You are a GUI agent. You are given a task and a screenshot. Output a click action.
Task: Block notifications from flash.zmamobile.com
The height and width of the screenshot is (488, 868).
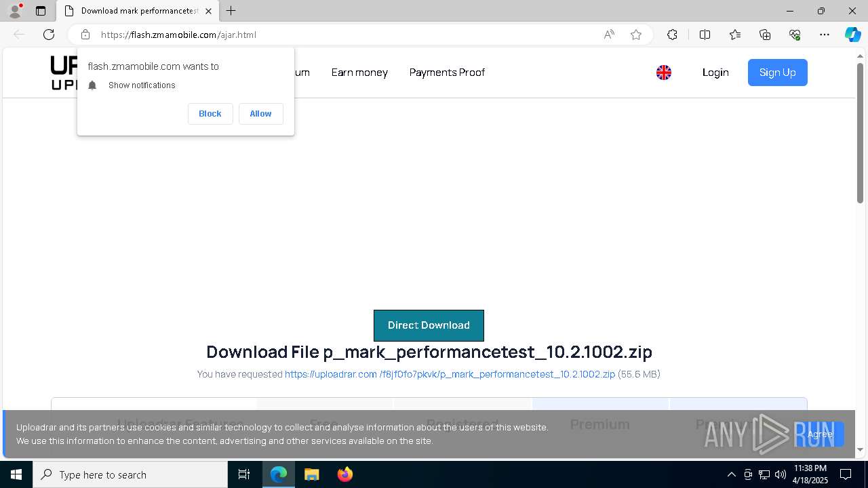point(210,114)
